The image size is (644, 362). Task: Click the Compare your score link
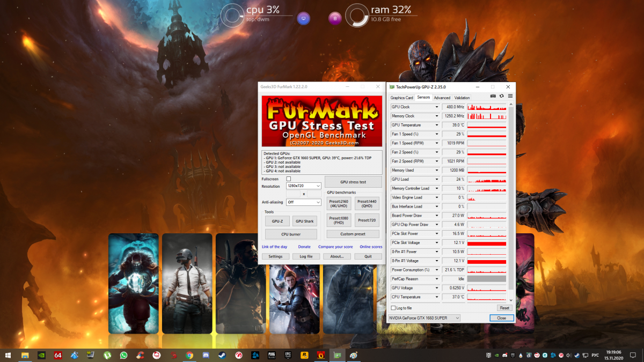pyautogui.click(x=335, y=247)
